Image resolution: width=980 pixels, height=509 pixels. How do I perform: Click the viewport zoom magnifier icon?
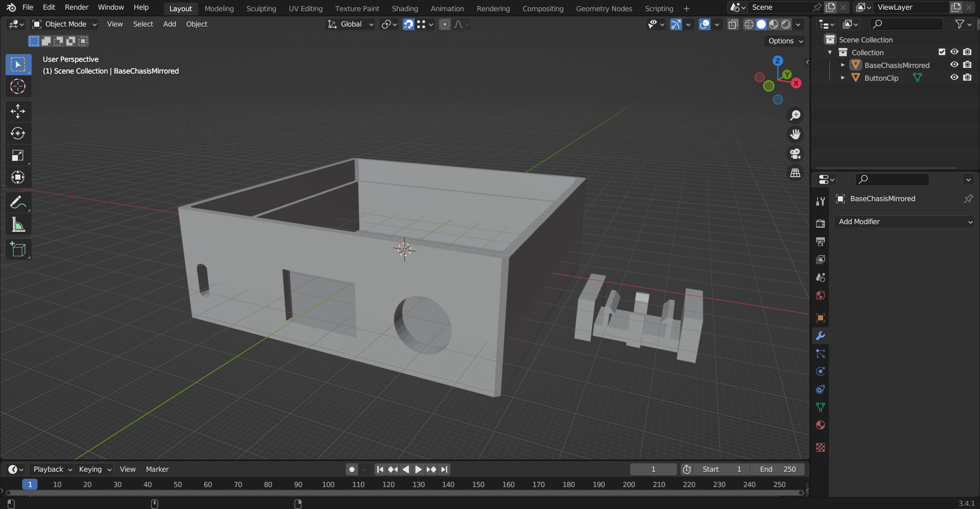pos(795,115)
